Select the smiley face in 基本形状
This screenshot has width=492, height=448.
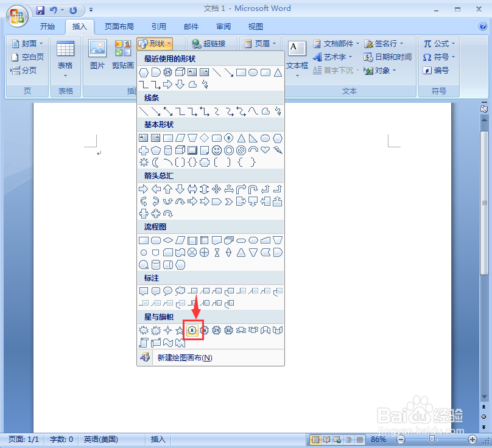coord(217,150)
